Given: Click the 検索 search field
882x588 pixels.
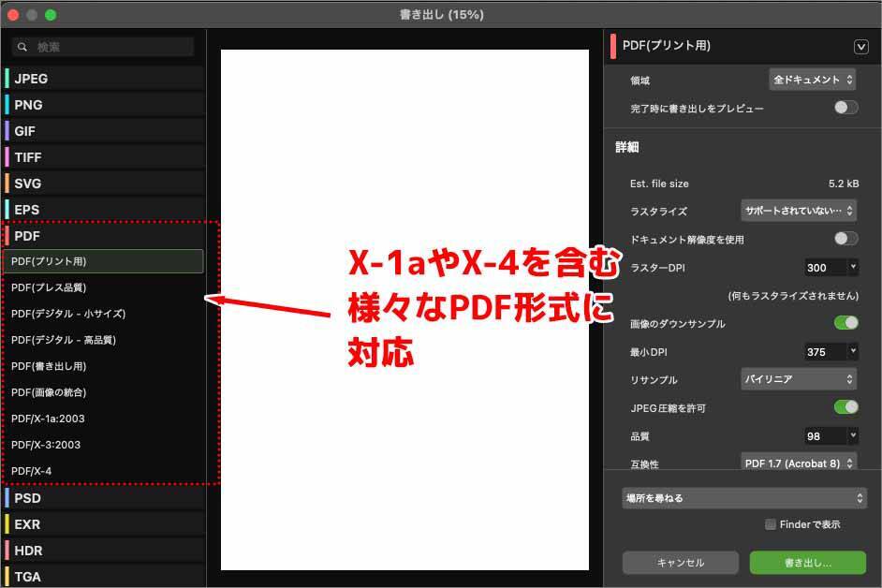Looking at the screenshot, I should (103, 46).
